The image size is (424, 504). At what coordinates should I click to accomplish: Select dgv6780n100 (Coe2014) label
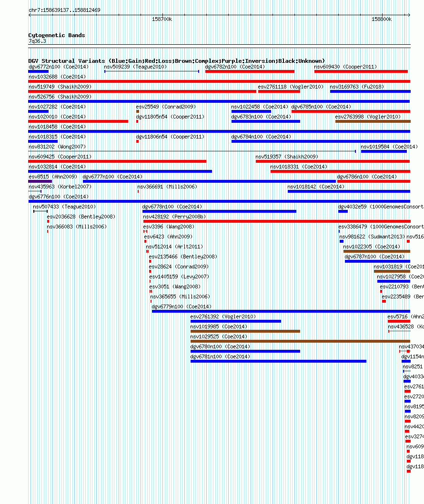(220, 346)
